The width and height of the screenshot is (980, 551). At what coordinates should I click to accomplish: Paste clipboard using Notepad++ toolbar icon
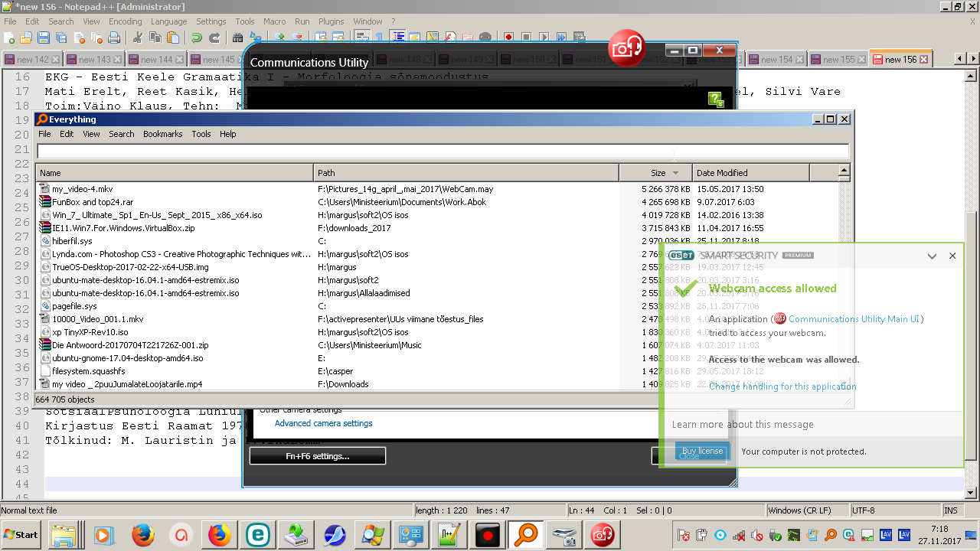coord(173,37)
